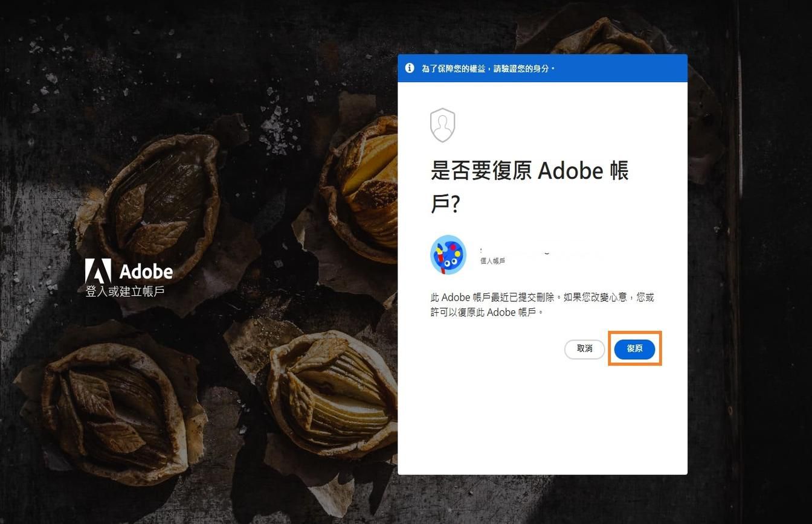This screenshot has height=524, width=812.
Task: Click the shield profile icon above the heading
Action: pos(442,125)
